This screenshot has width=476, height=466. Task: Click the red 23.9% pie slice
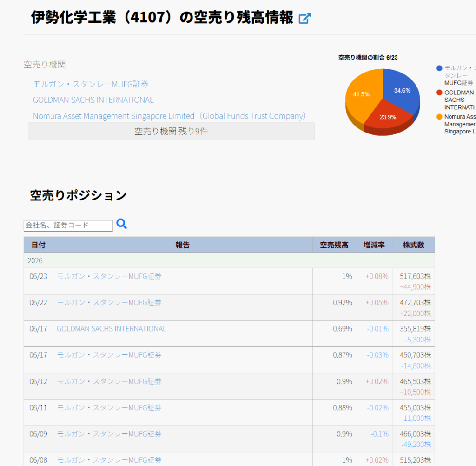[387, 117]
